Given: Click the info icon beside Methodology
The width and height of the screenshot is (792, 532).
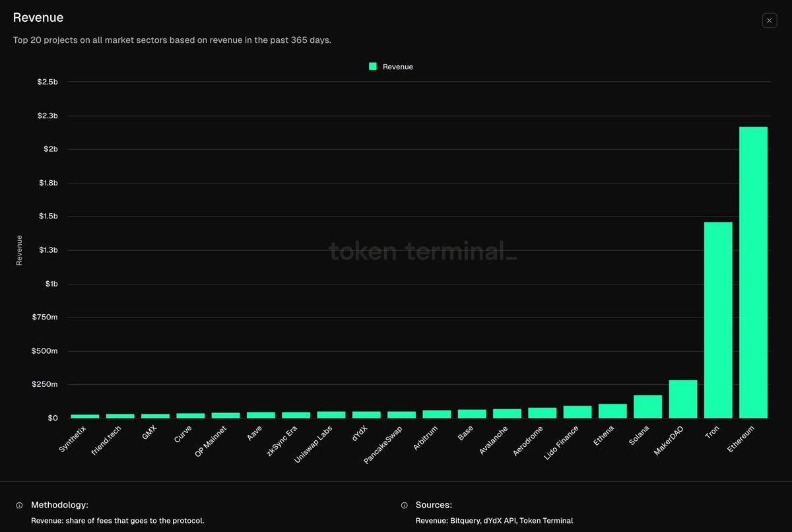Looking at the screenshot, I should click(x=19, y=505).
